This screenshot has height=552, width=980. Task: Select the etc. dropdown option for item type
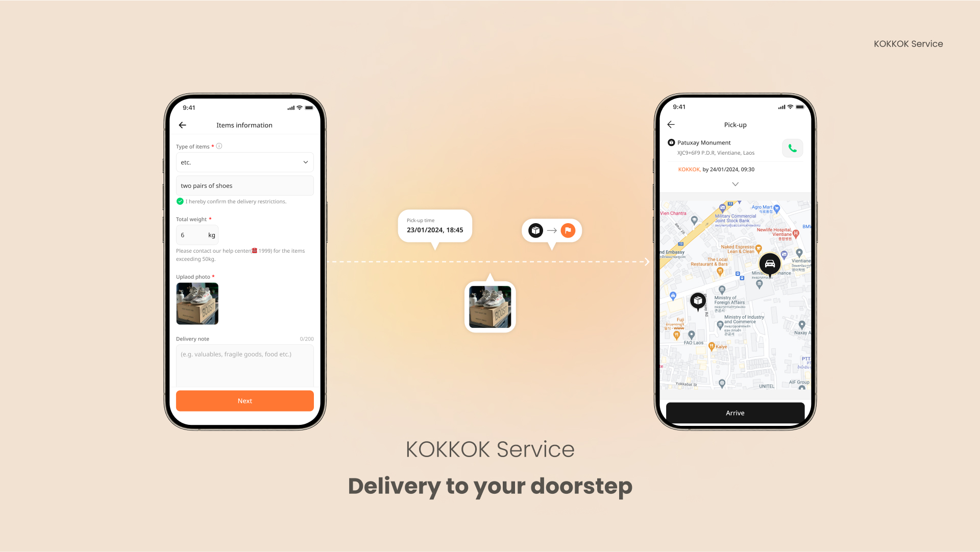point(244,161)
